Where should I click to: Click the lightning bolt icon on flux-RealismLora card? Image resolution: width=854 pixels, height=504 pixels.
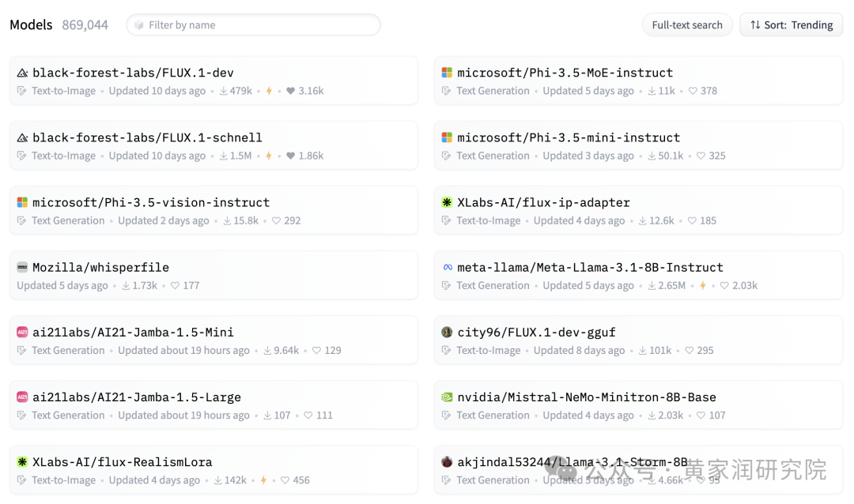point(263,480)
